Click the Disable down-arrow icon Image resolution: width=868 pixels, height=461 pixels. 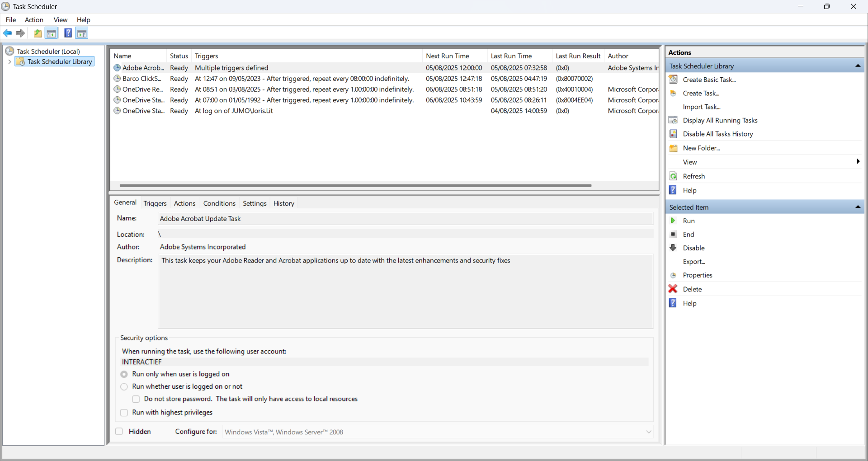click(x=673, y=248)
